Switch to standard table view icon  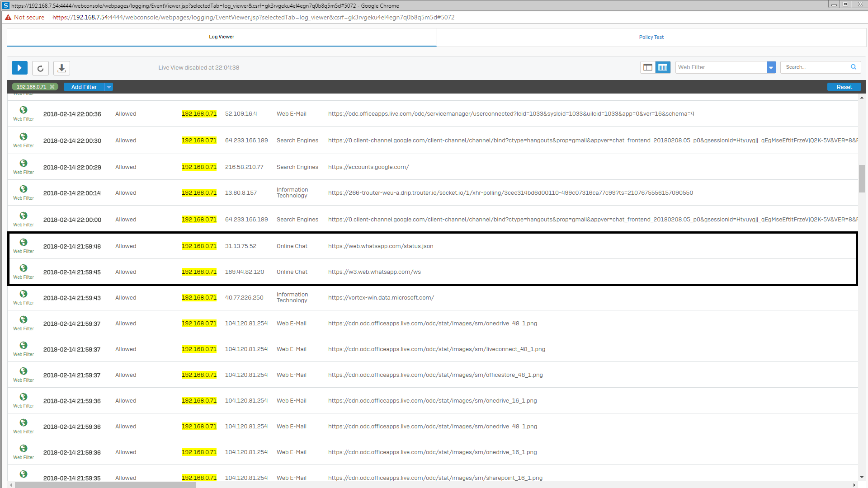(x=648, y=67)
